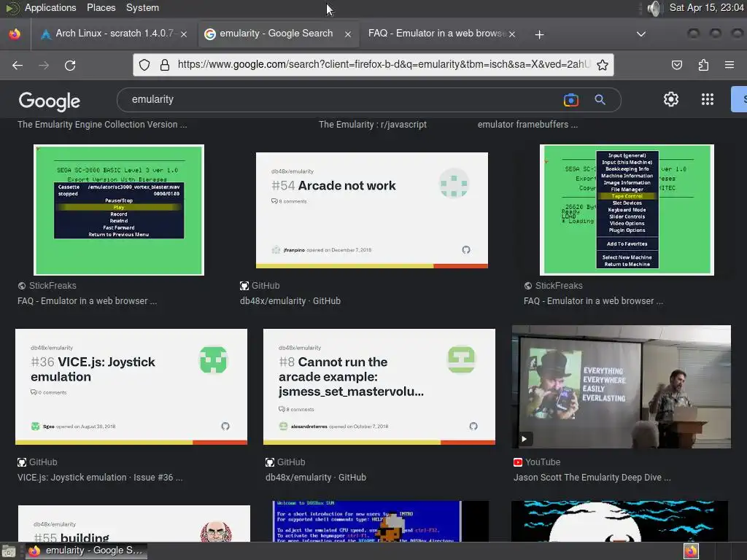Open VICE.js Joystick emulation Issue #36 link
Screen dimensions: 747x560
100,477
